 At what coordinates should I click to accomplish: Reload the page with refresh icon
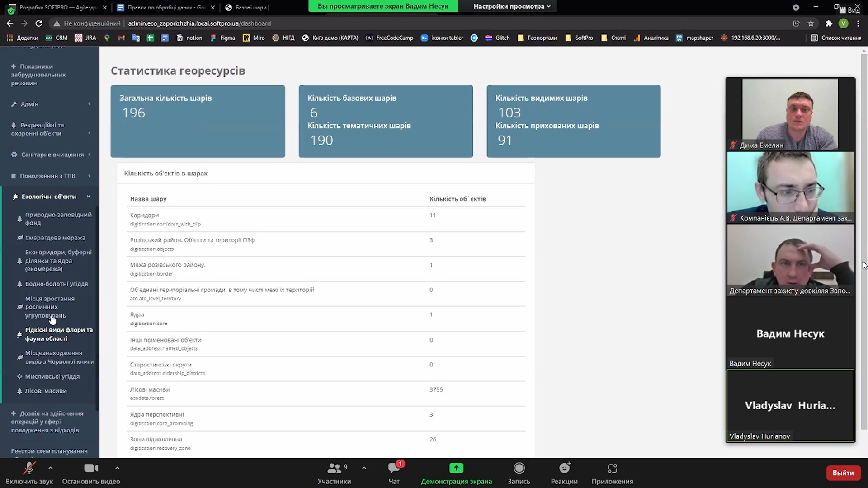point(39,23)
